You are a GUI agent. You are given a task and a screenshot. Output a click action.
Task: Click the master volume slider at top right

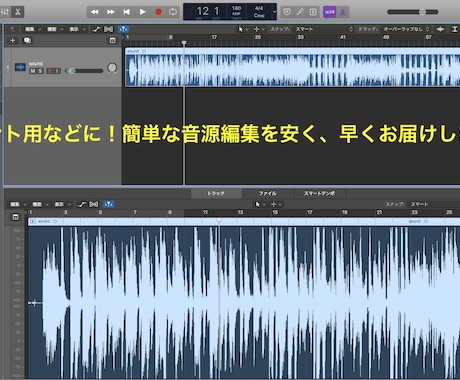(413, 12)
